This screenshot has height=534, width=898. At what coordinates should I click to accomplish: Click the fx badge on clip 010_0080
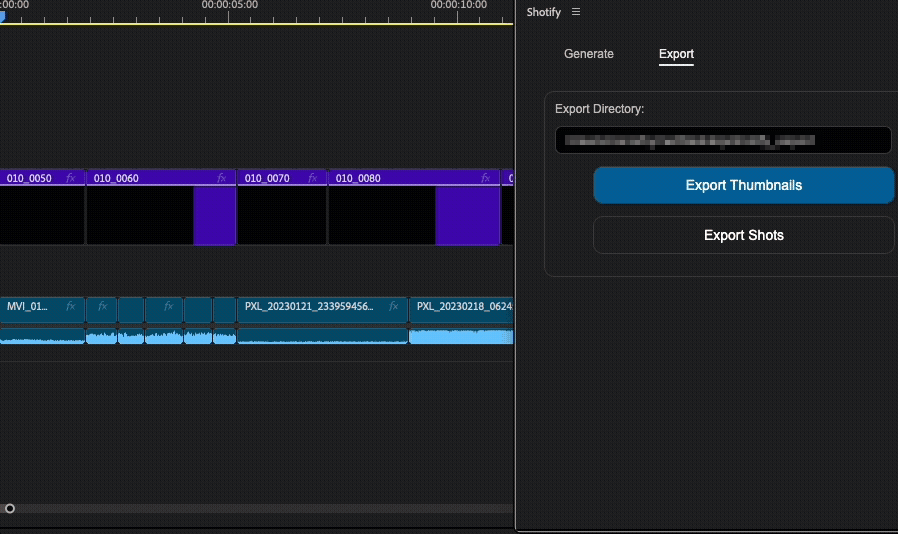pyautogui.click(x=486, y=178)
